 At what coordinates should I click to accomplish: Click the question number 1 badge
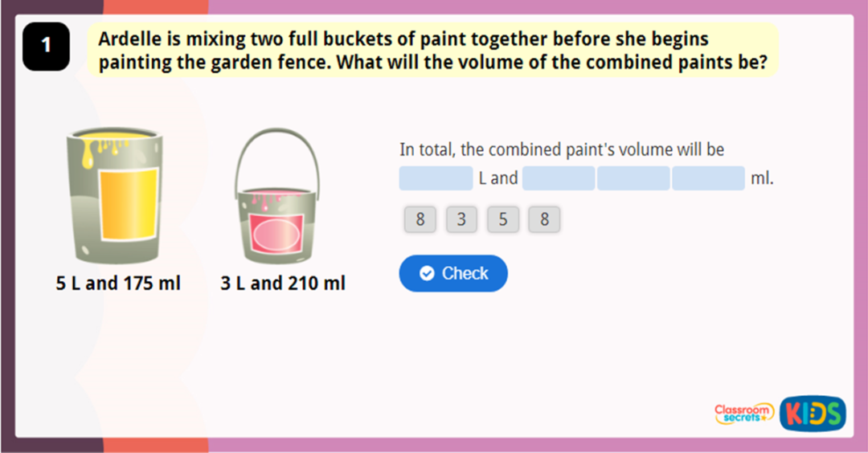point(46,46)
